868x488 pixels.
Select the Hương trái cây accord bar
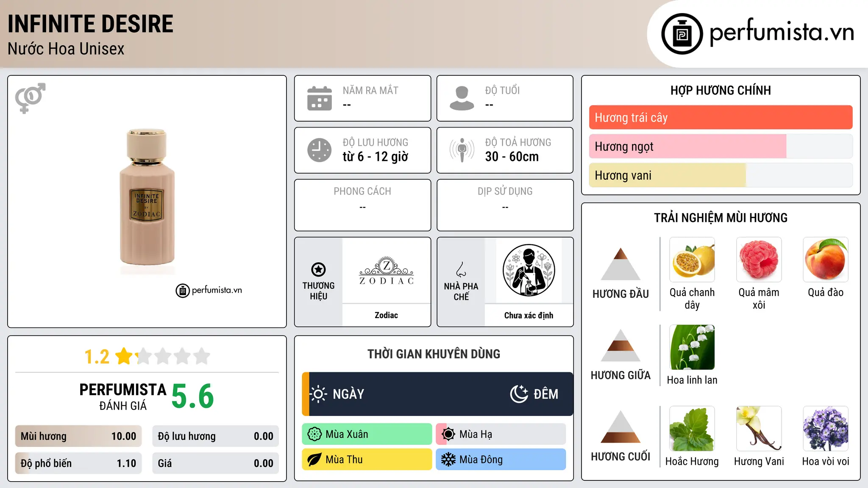(x=721, y=117)
